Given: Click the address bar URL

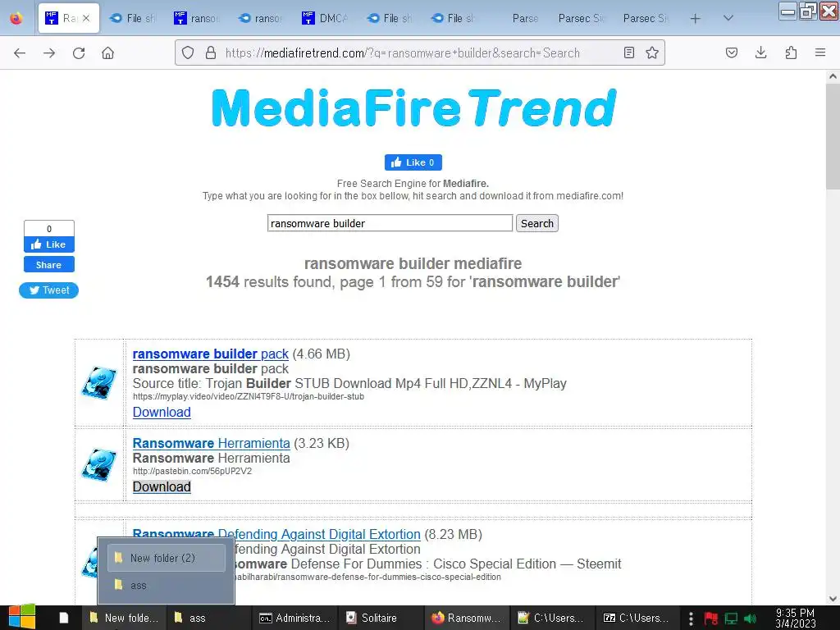Looking at the screenshot, I should tap(402, 53).
